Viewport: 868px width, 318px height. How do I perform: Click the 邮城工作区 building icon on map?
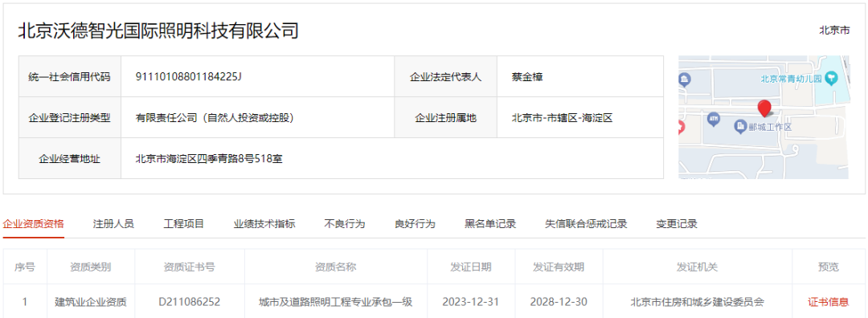click(739, 127)
